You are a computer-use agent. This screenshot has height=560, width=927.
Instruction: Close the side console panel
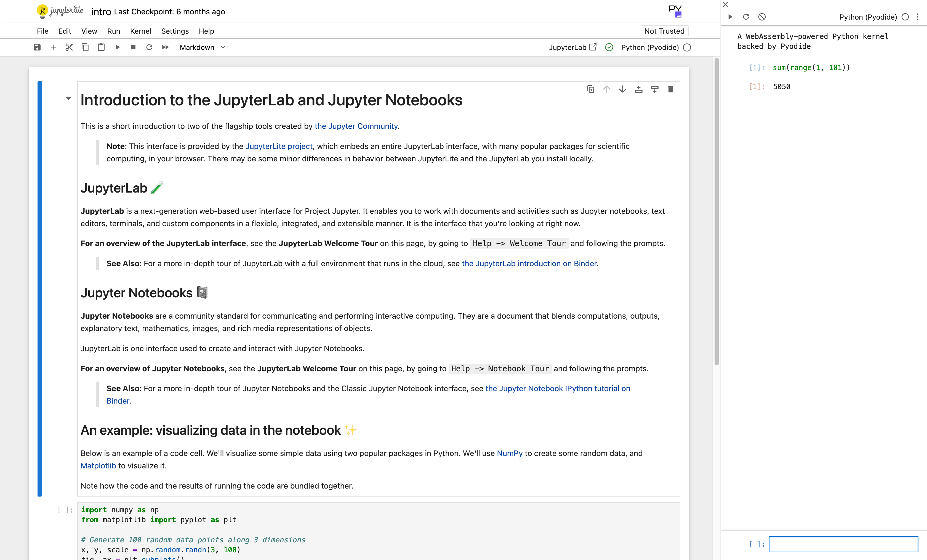point(725,4)
